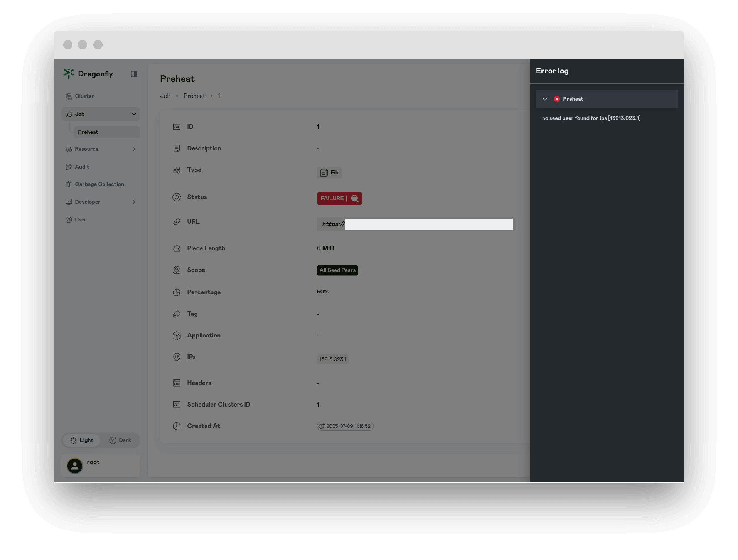Click the magnifier icon on FAILURE status
This screenshot has height=560, width=738.
[355, 199]
